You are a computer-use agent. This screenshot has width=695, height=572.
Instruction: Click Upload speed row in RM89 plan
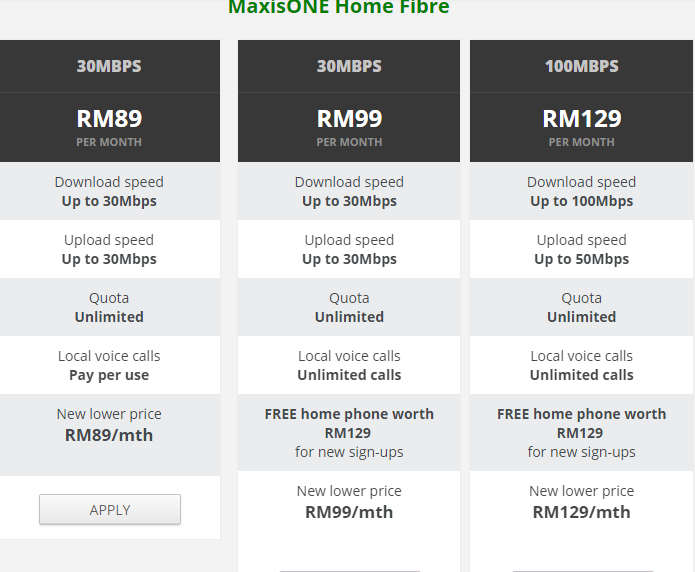(109, 249)
